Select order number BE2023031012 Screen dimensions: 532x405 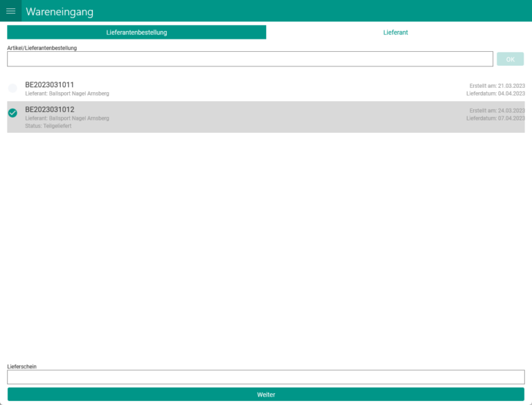(50, 109)
